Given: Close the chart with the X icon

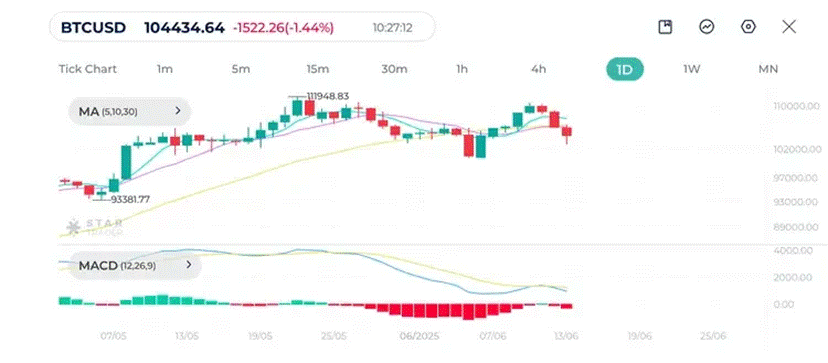Looking at the screenshot, I should [x=789, y=27].
